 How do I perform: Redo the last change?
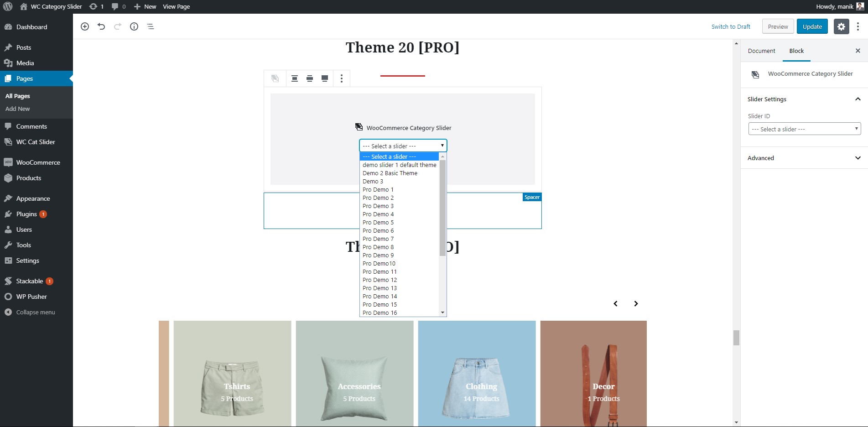tap(118, 26)
